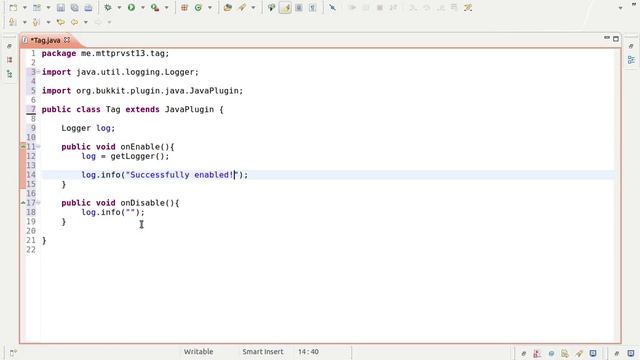Click the New Java Class icon
640x360 pixels.
198,8
